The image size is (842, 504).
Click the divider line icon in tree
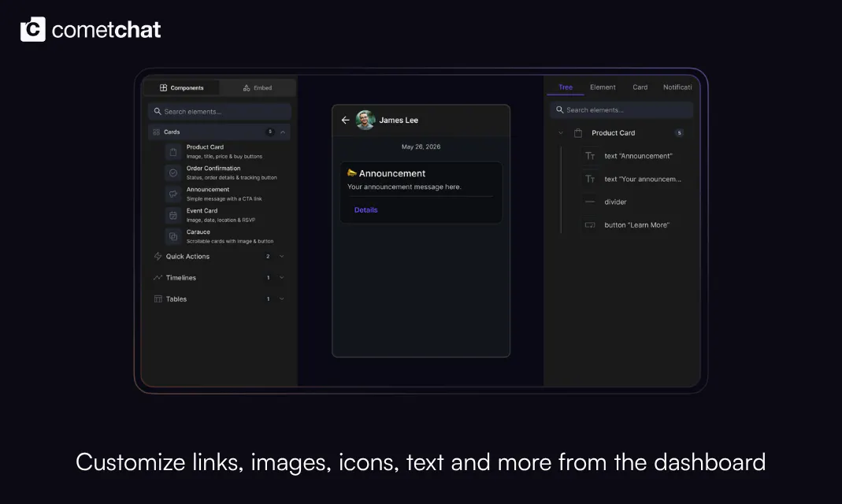590,202
